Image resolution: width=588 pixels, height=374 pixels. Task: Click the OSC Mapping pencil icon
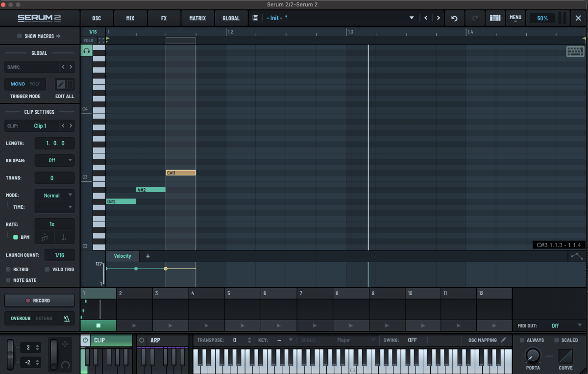[504, 340]
